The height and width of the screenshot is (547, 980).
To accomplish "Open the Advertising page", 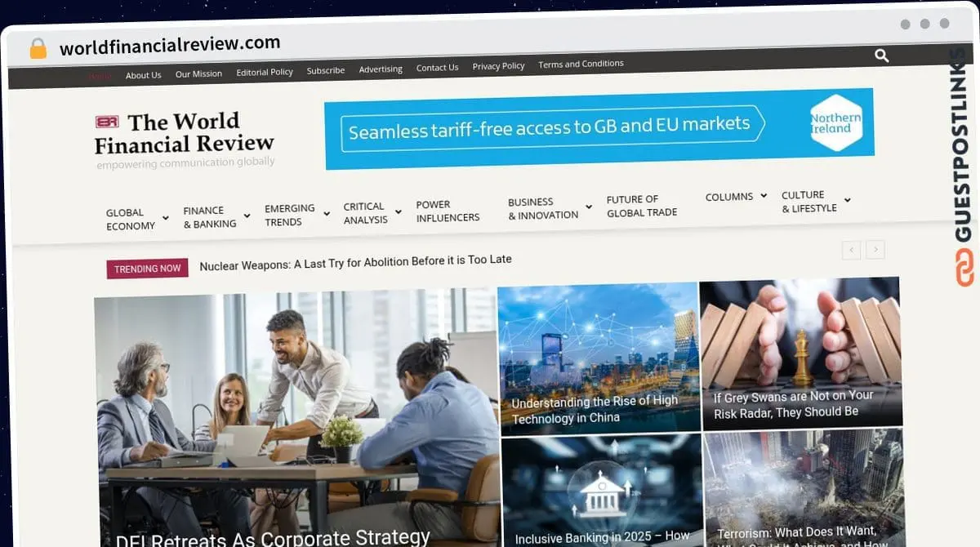I will tap(381, 69).
